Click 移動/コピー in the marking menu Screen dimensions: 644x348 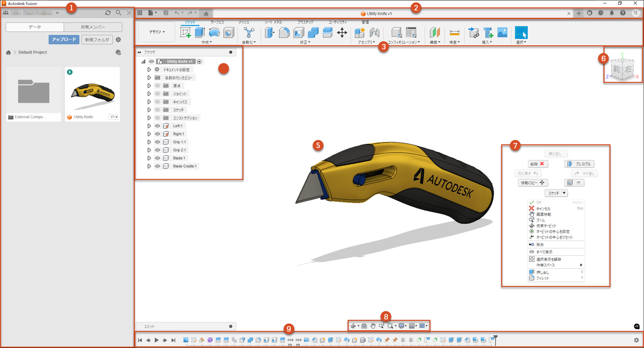click(x=533, y=183)
